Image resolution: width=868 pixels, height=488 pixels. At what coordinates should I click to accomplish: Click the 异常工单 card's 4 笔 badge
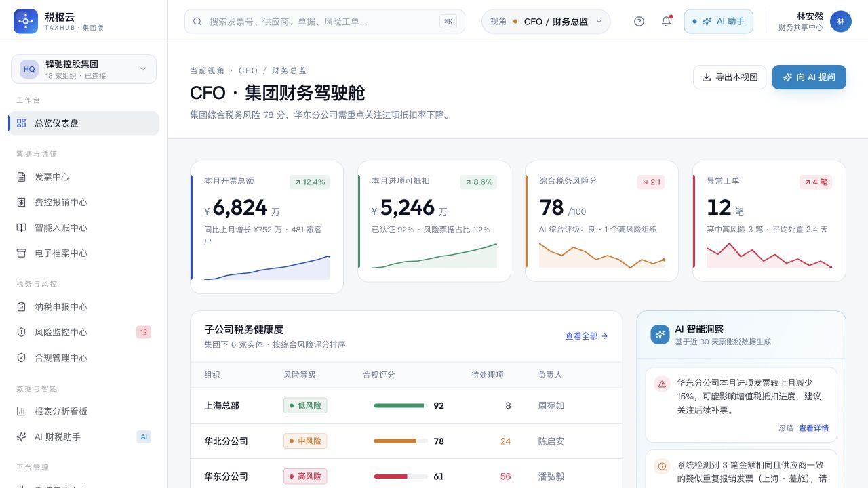[x=816, y=182]
